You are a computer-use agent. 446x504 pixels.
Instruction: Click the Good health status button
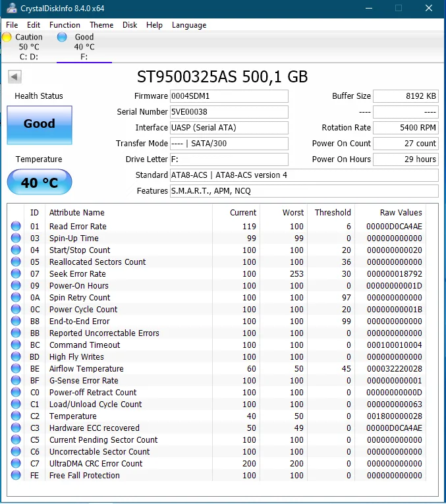(40, 125)
